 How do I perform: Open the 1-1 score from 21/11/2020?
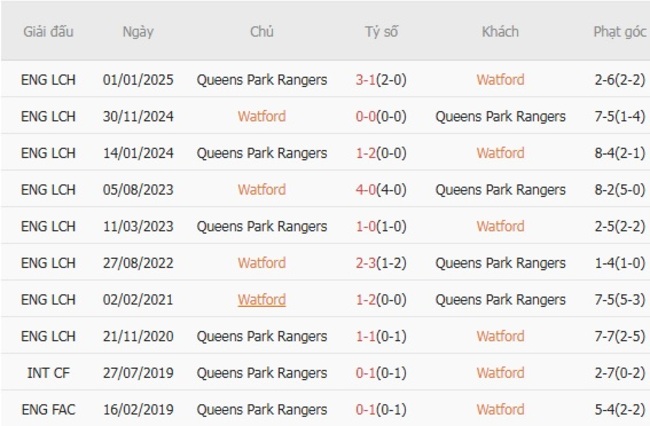pyautogui.click(x=366, y=336)
